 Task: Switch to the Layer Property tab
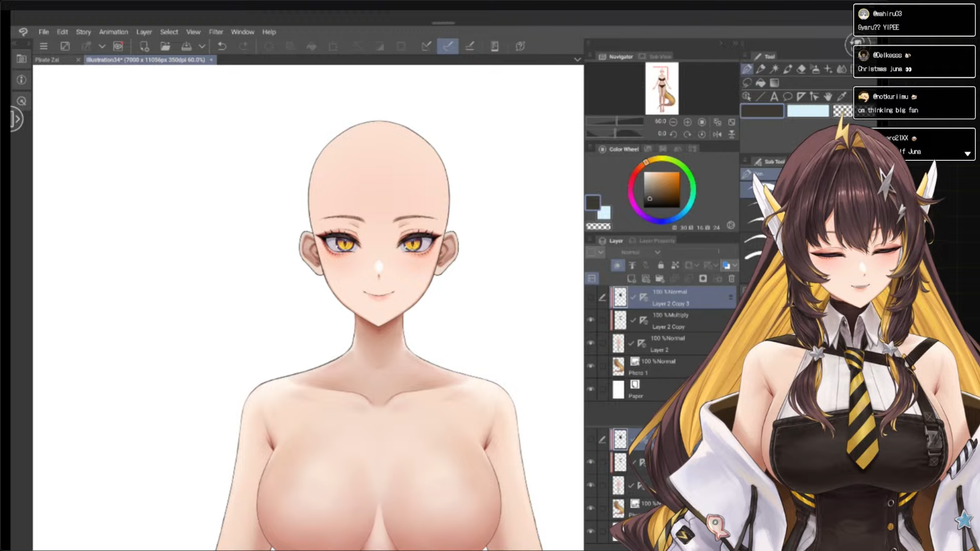(x=656, y=241)
